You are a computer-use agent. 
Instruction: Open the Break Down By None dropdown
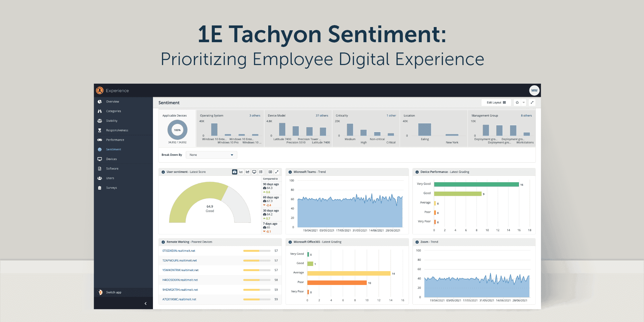coord(211,155)
